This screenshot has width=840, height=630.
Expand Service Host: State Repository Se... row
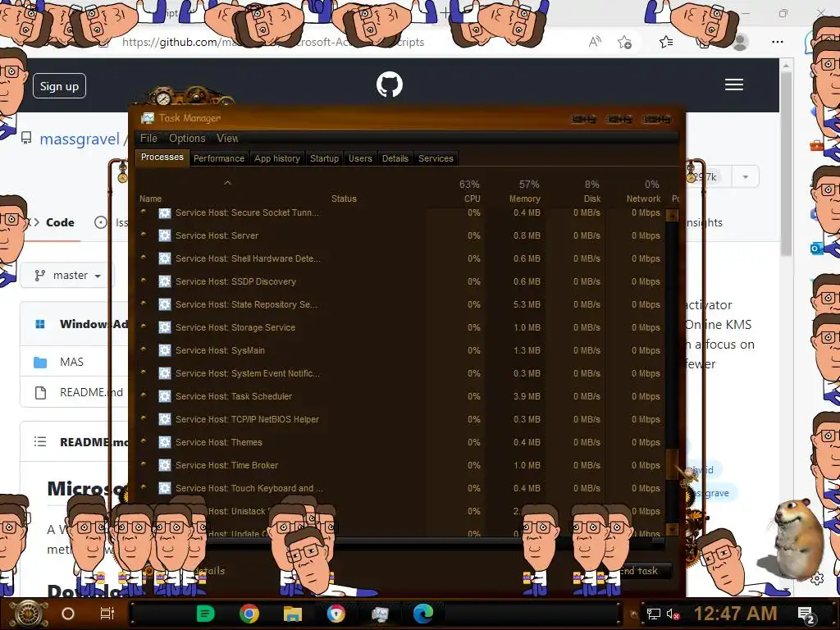point(143,304)
